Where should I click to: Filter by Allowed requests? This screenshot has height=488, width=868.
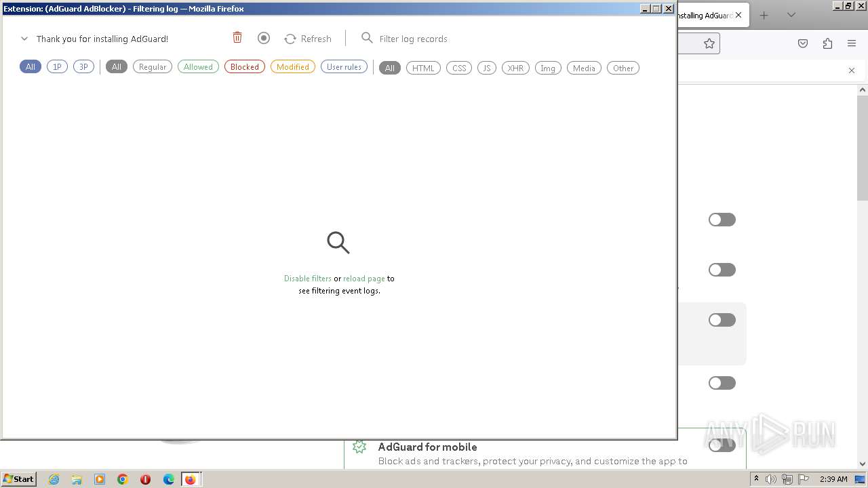tap(198, 66)
